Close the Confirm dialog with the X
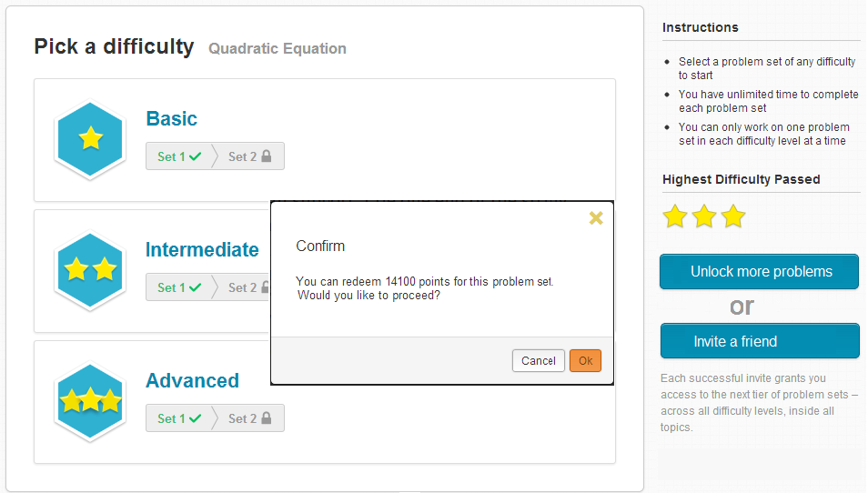Viewport: 868px width, 493px height. pos(596,218)
